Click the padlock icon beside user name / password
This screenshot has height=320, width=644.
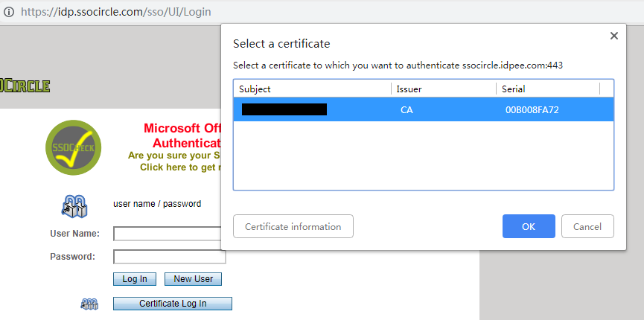[x=74, y=205]
